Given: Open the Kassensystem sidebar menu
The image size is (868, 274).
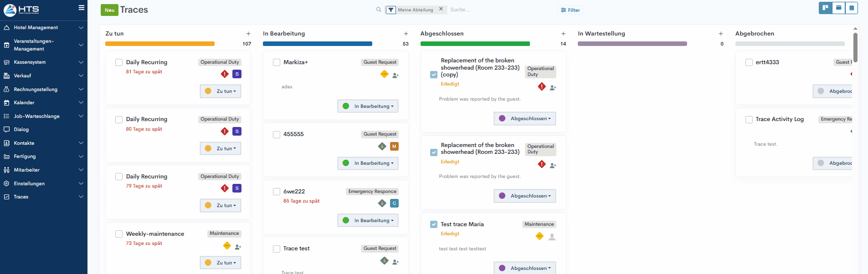Looking at the screenshot, I should tap(44, 62).
